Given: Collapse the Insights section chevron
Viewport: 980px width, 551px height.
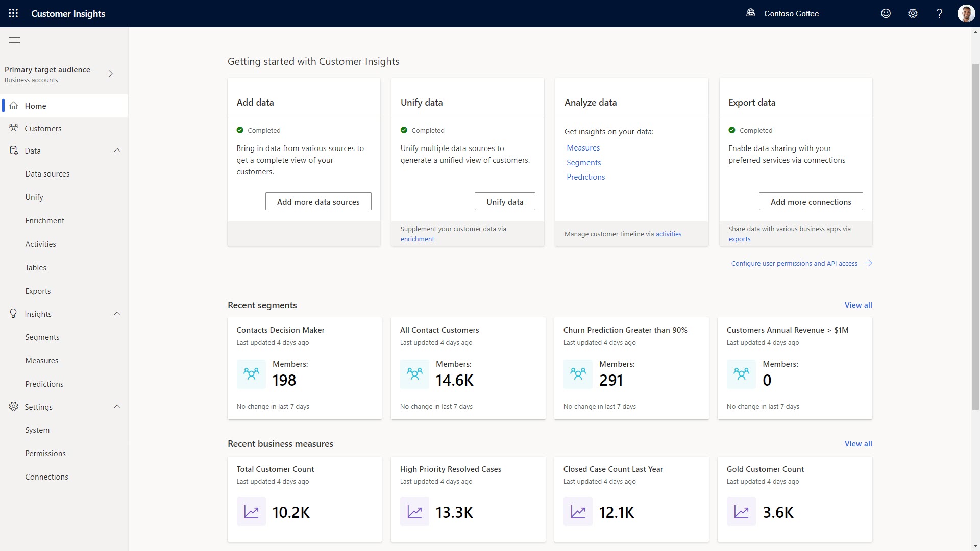Looking at the screenshot, I should [117, 314].
